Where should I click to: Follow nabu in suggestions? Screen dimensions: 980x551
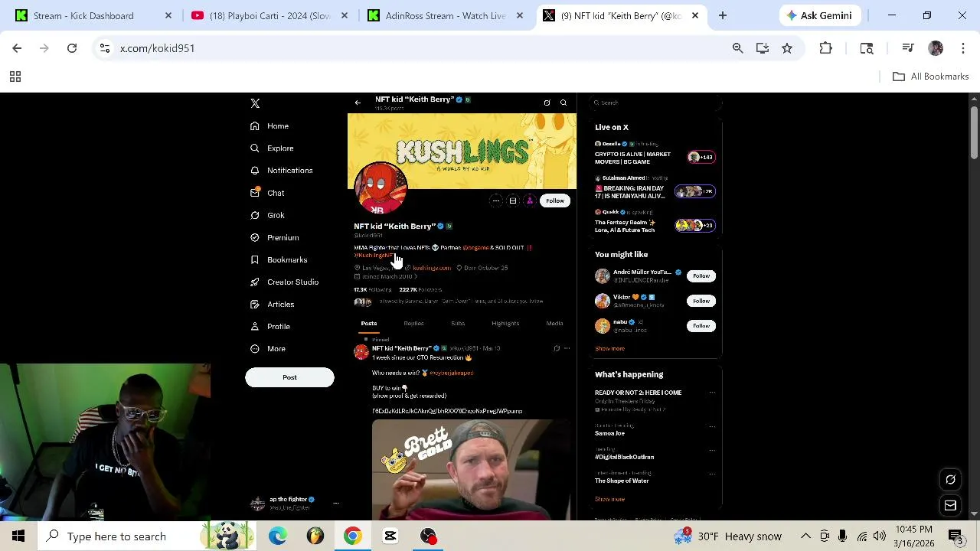(701, 326)
